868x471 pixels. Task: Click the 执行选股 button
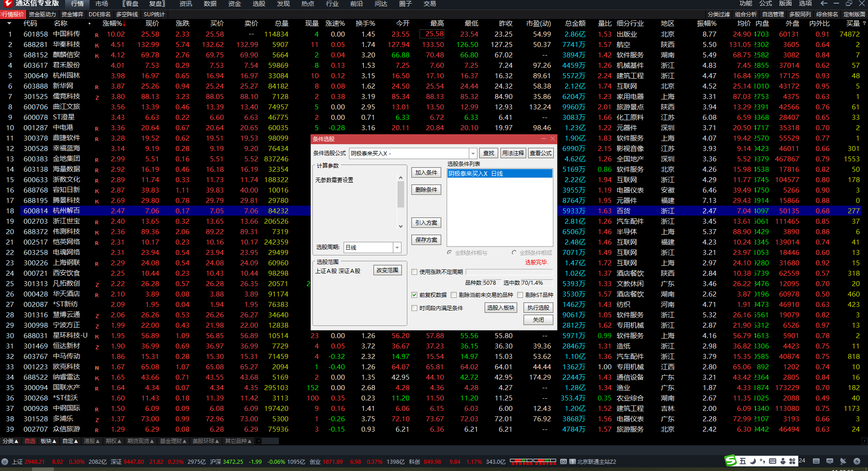(538, 308)
